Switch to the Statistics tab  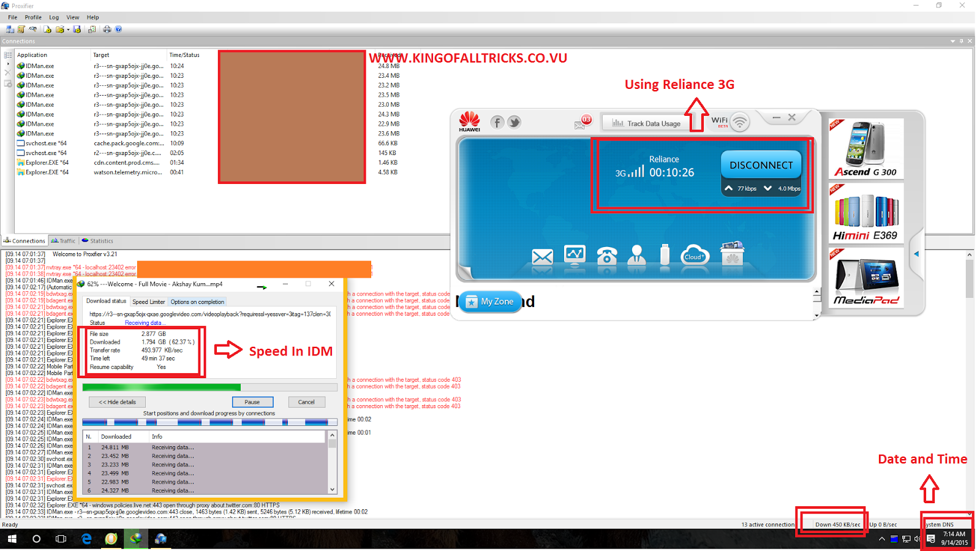[x=97, y=241]
